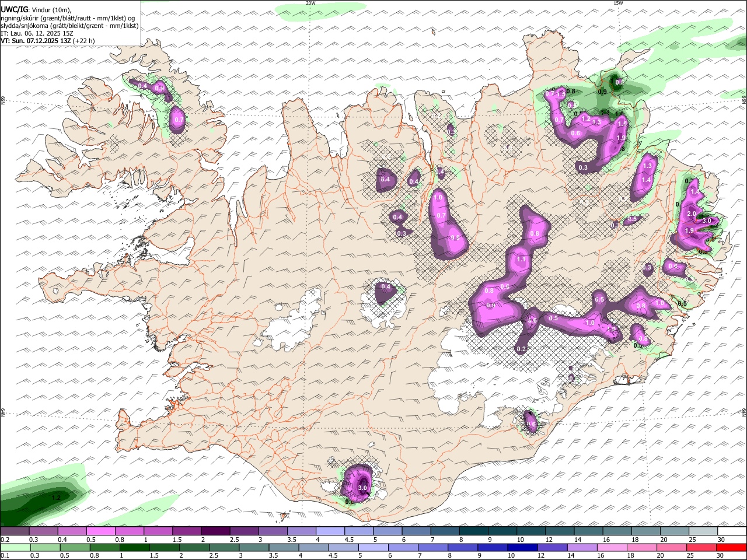
Task: Pick top-row legend swatch between 1 and 1.5
Action: (x=158, y=531)
